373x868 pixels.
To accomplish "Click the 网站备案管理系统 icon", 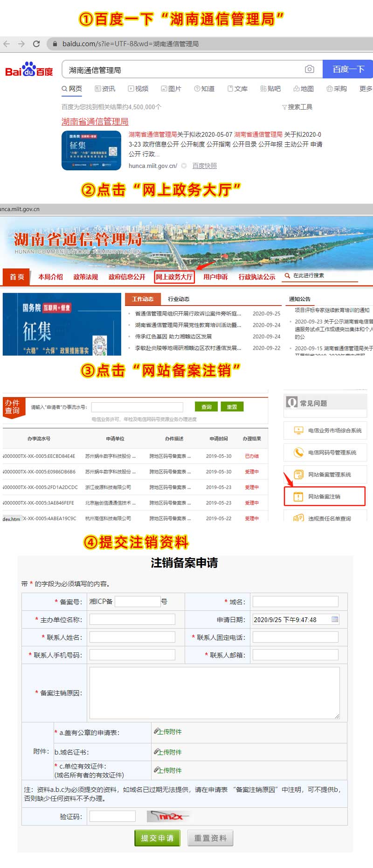I will click(298, 474).
